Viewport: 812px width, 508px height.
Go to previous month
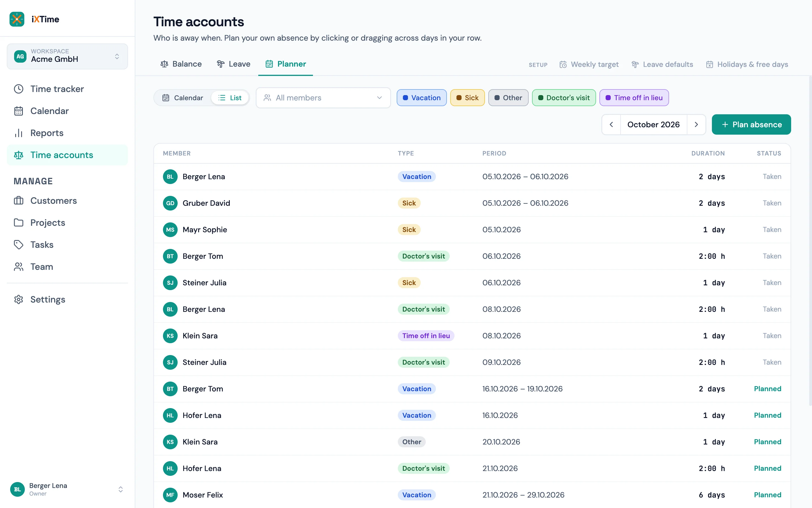(611, 125)
